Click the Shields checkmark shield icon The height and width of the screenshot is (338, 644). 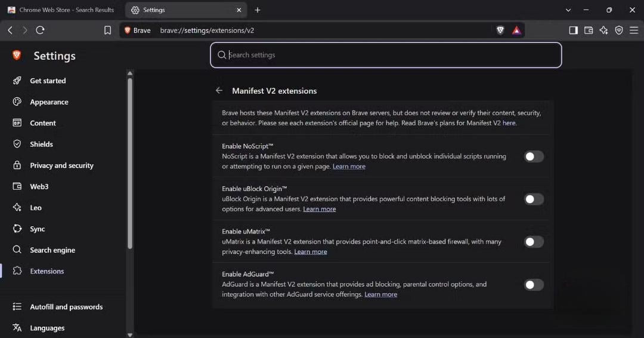[x=17, y=144]
